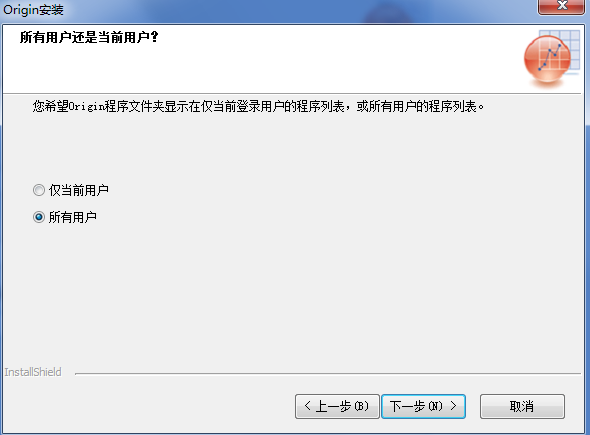Click the InstallShield label
Viewport: 590px width, 435px height.
[x=33, y=372]
